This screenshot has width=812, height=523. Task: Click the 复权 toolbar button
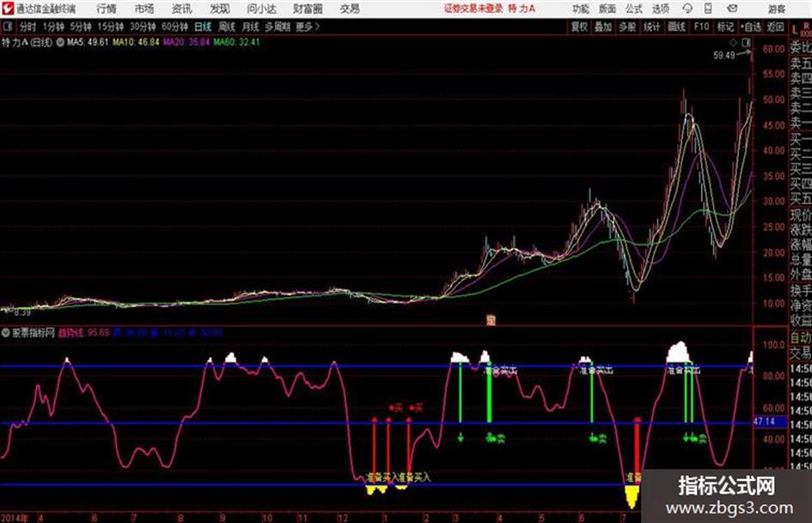point(579,27)
